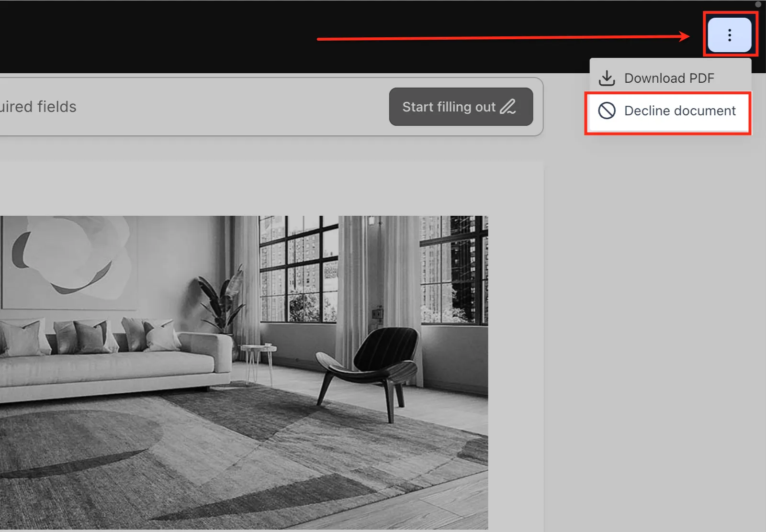
Task: Click the abstract flower painting on the wall
Action: tap(68, 261)
